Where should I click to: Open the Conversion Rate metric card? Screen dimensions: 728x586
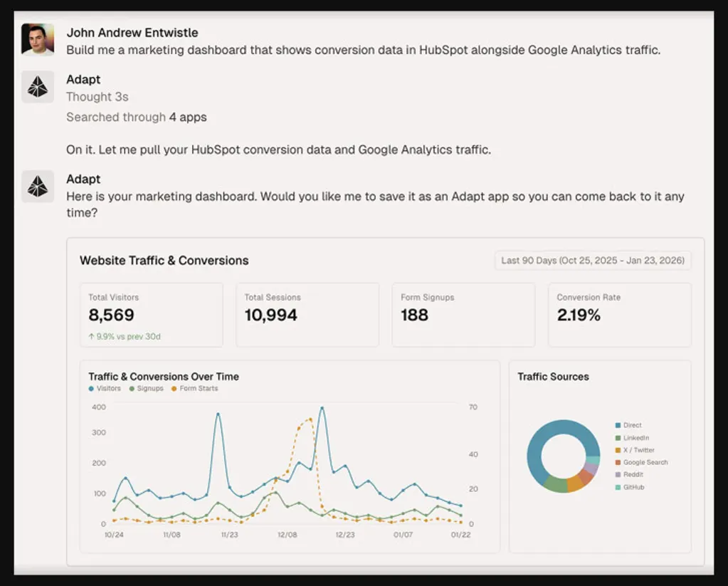[618, 315]
